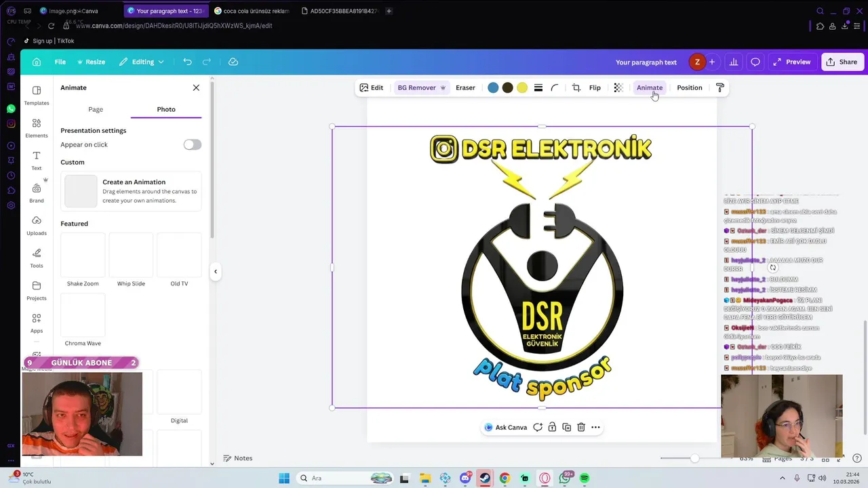Open border style lines icon
This screenshot has width=868, height=488.
click(538, 87)
